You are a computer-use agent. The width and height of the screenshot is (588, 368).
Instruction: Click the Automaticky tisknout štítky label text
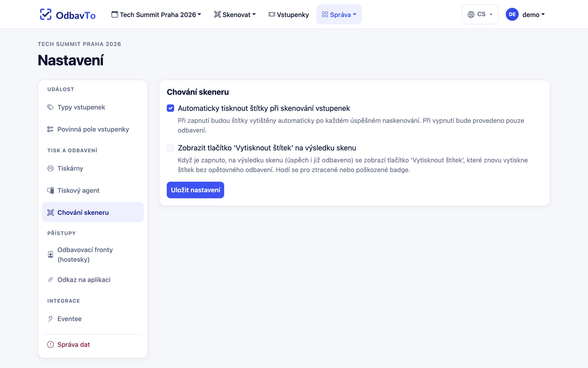point(264,108)
